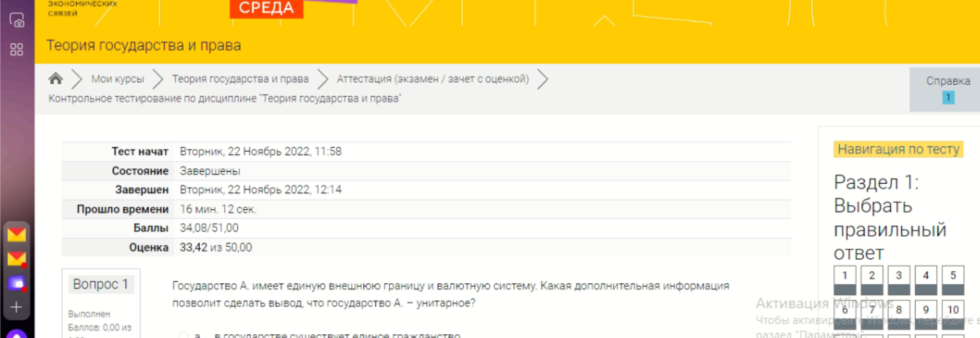Open the second mail icon with notification
Viewport: 980px width, 338px height.
click(17, 259)
